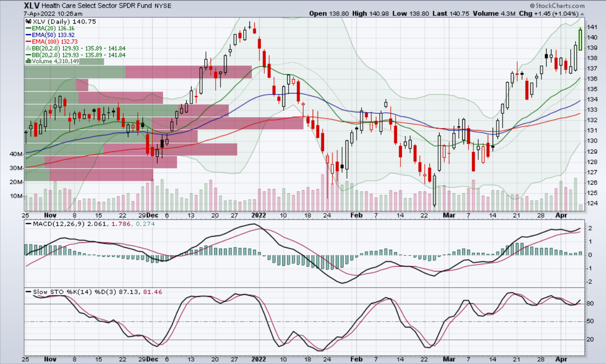Click the 80 label on the Slow STO scale
Viewport: 606px width, 364px height.
591,304
